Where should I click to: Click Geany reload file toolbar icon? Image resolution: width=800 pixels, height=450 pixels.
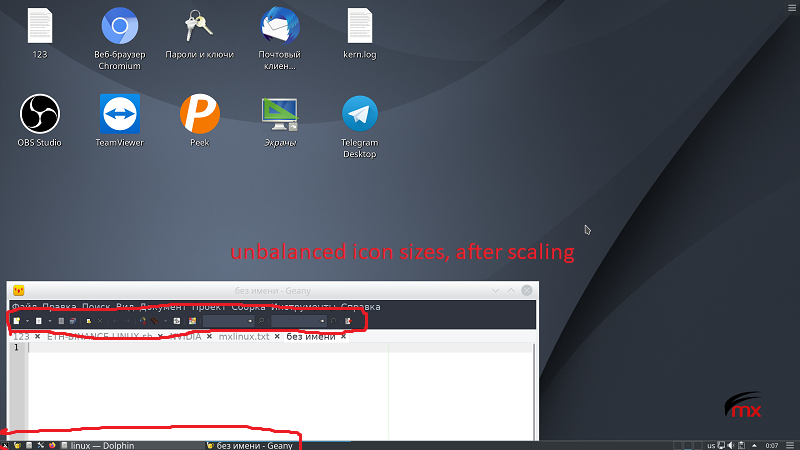pos(89,321)
